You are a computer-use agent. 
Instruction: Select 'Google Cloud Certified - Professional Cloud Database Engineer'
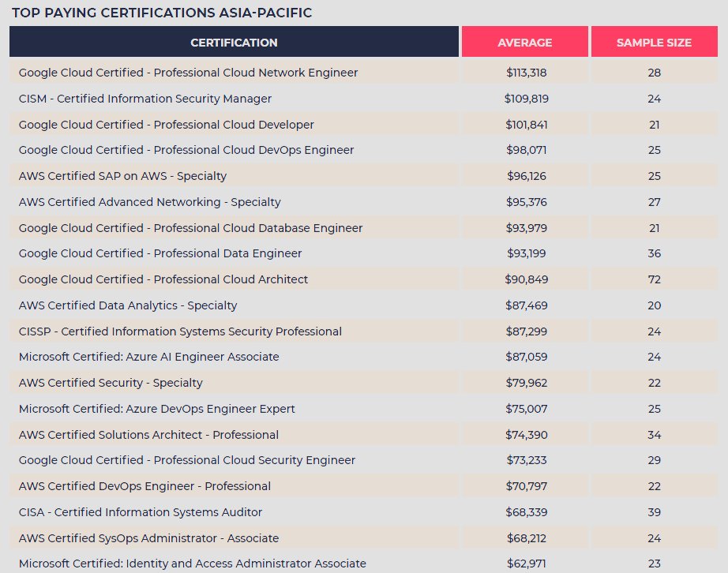click(190, 228)
